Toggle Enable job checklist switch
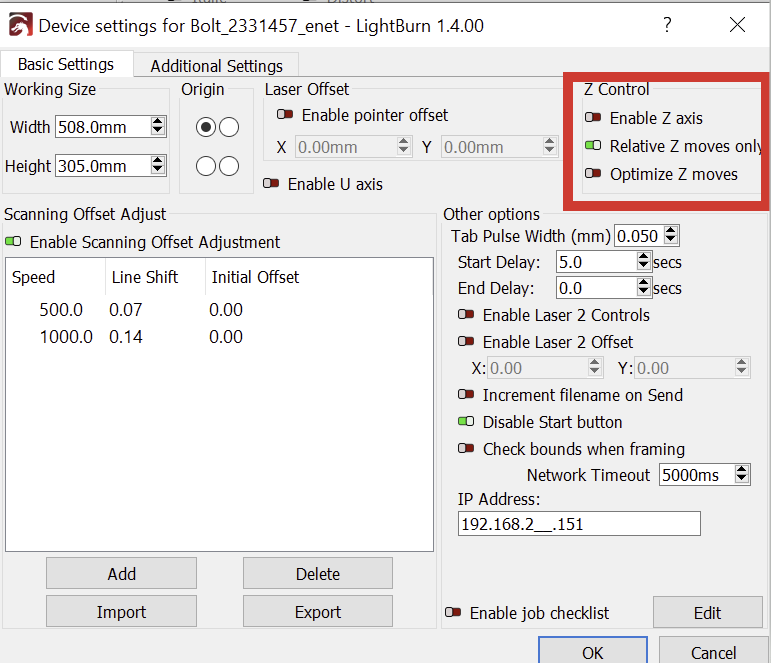Viewport: 771px width, 663px height. click(453, 612)
